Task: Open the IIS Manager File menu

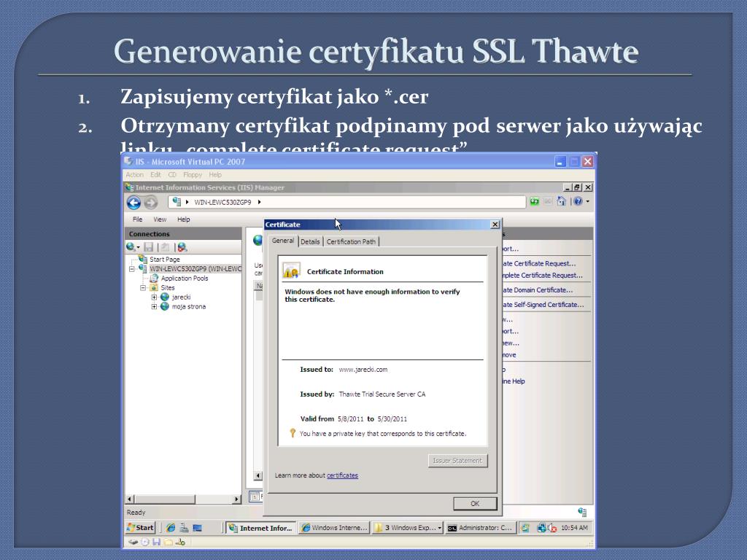Action: coord(137,219)
